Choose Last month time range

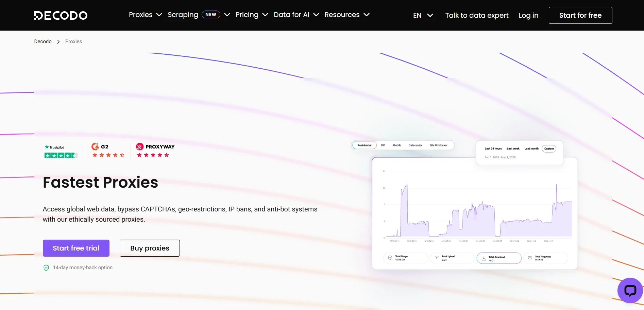[531, 149]
